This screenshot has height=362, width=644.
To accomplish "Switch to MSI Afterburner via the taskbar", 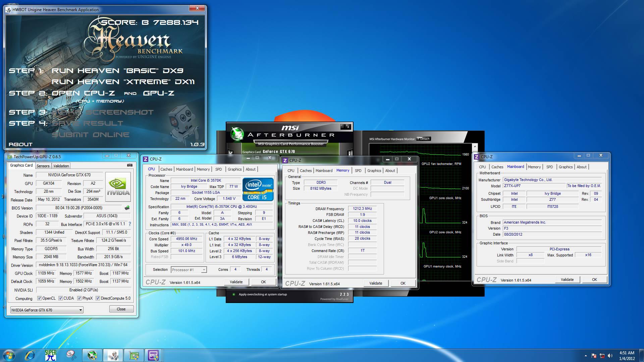I will click(92, 355).
